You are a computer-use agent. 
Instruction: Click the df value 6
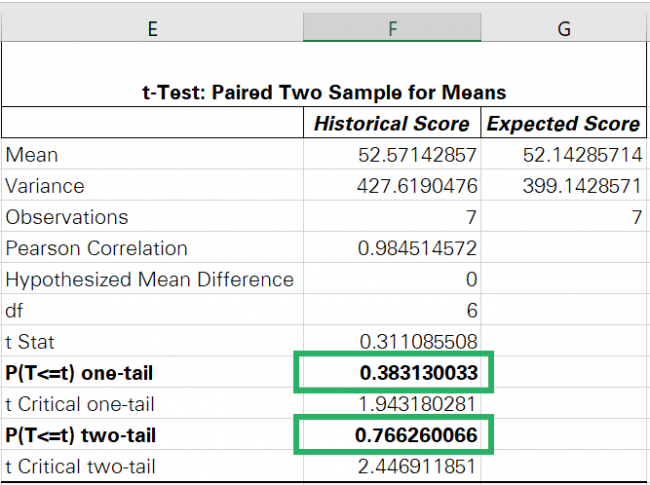tap(471, 310)
